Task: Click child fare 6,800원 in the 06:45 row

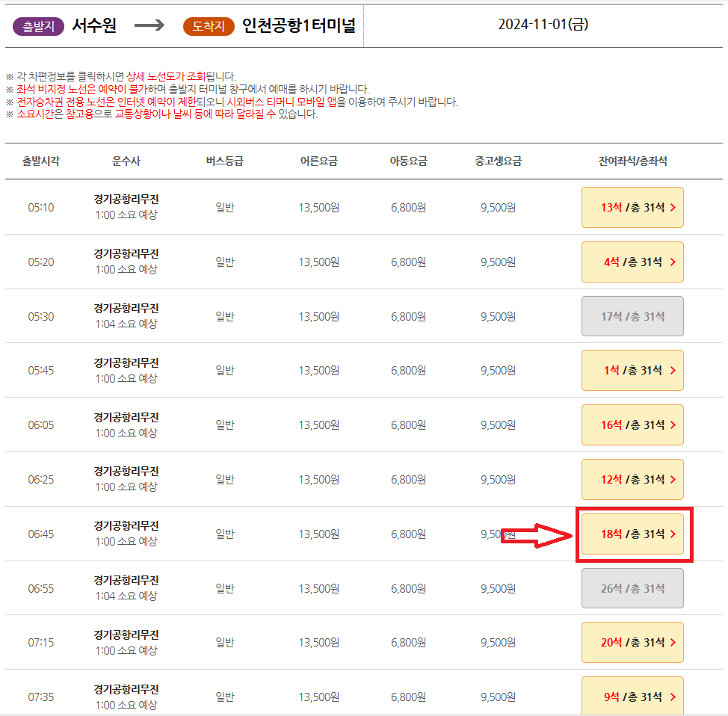Action: coord(409,534)
